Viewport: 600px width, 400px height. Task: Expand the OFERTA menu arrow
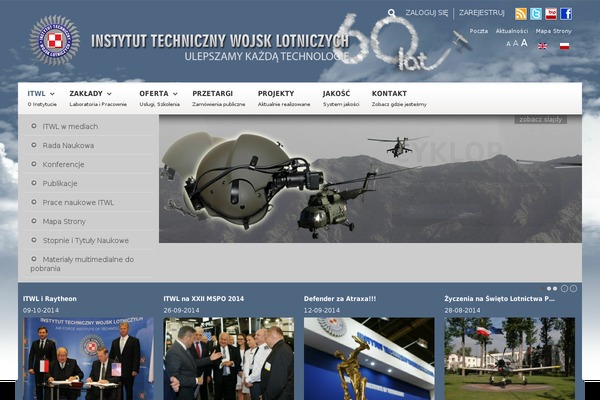pos(175,94)
